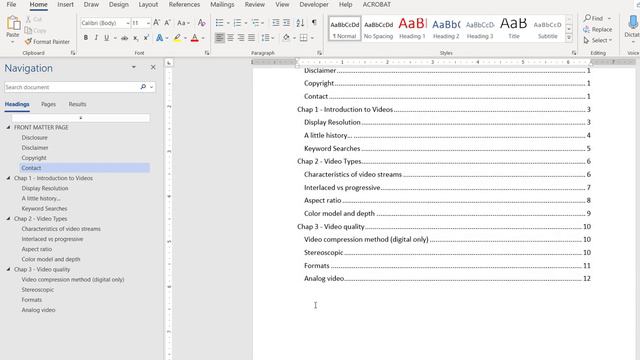This screenshot has height=360, width=640.
Task: Switch to the Review ribbon tab
Action: click(255, 4)
